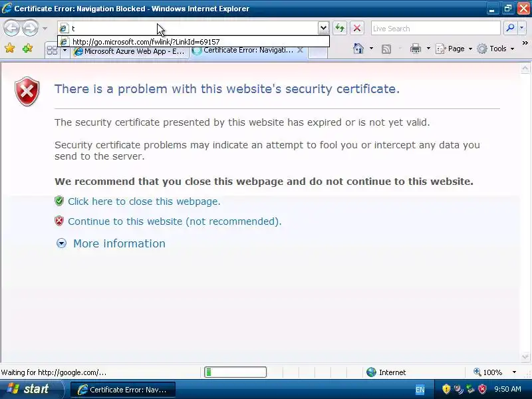
Task: Close the Certificate Error tab
Action: (x=300, y=51)
